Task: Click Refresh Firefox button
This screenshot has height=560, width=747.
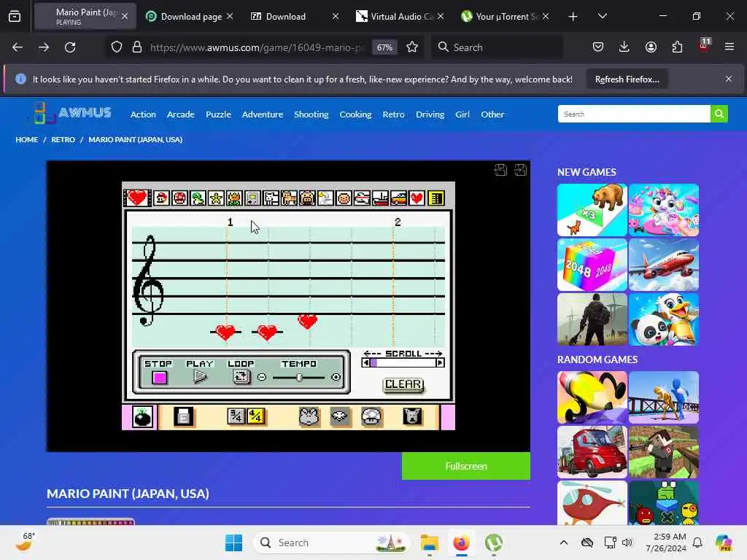Action: pyautogui.click(x=627, y=79)
